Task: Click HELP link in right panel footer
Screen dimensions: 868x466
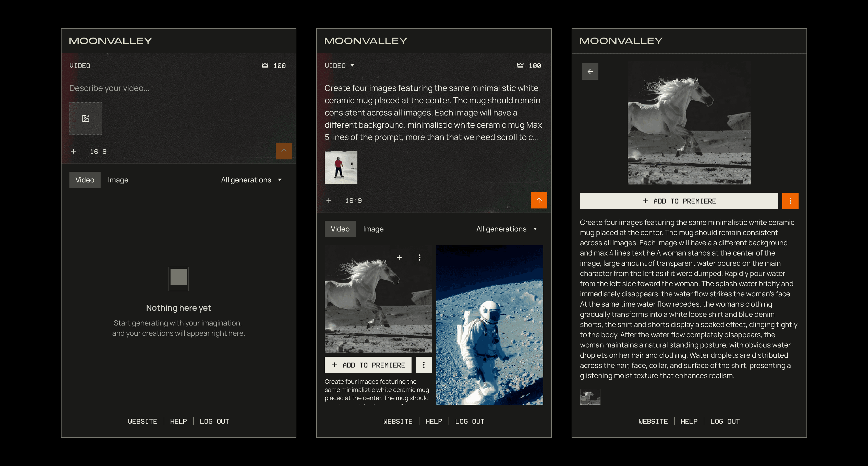Action: pyautogui.click(x=689, y=421)
